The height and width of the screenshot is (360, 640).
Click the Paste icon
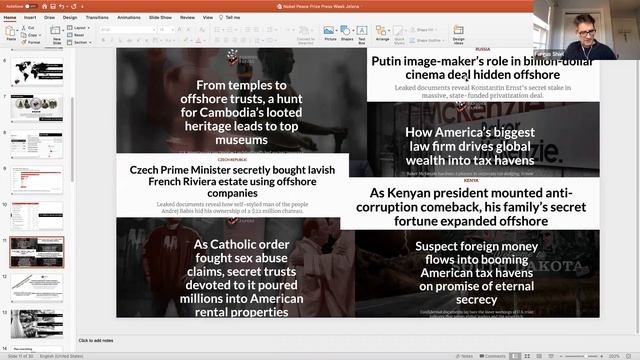tap(11, 31)
